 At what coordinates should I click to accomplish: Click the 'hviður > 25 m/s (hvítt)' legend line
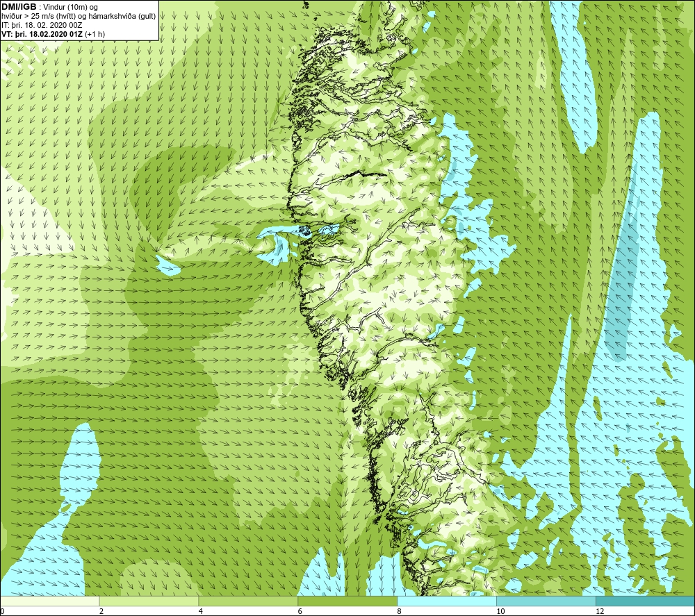pyautogui.click(x=79, y=17)
